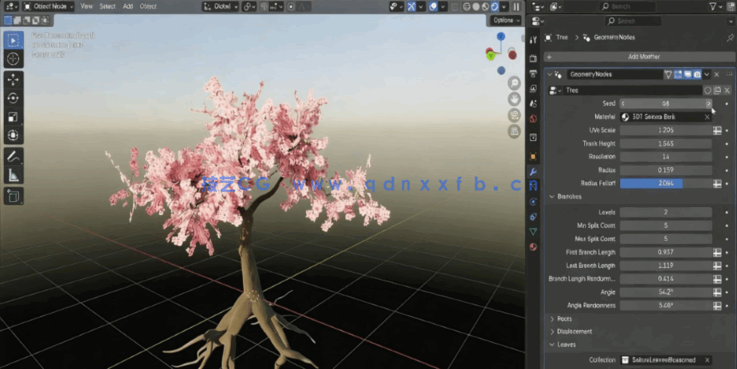This screenshot has height=369, width=737.
Task: Select the Add Cube tool
Action: click(14, 196)
